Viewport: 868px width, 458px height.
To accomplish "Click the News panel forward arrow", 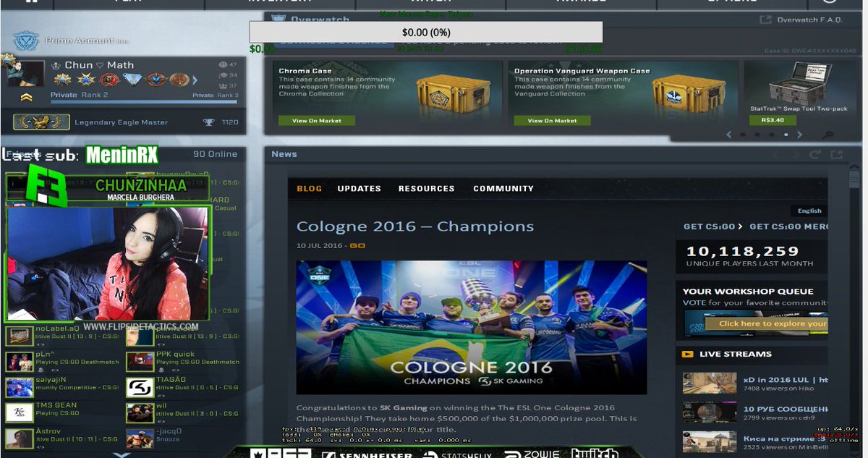I will [795, 155].
